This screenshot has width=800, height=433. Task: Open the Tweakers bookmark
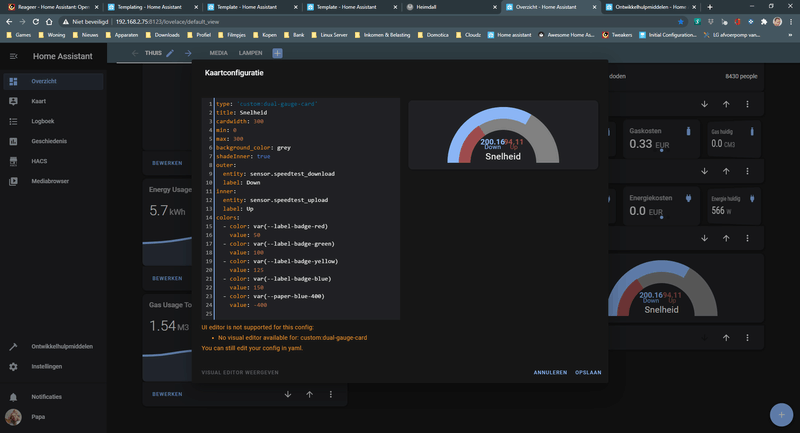click(x=617, y=35)
